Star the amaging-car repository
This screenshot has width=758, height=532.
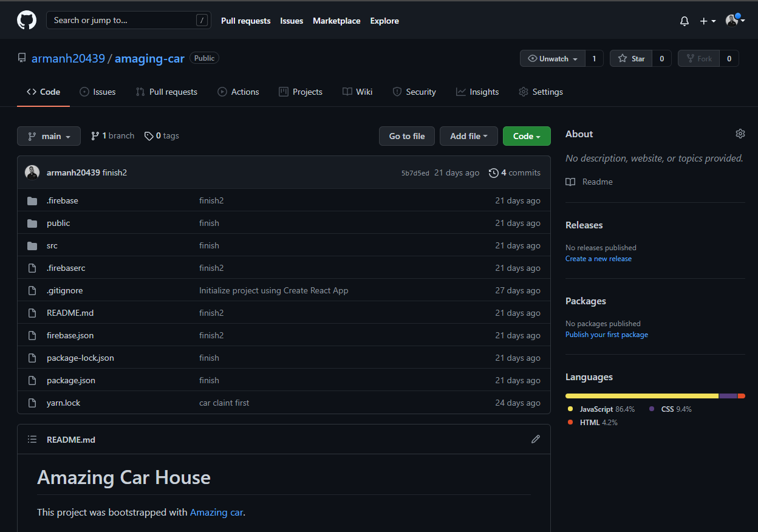click(631, 58)
